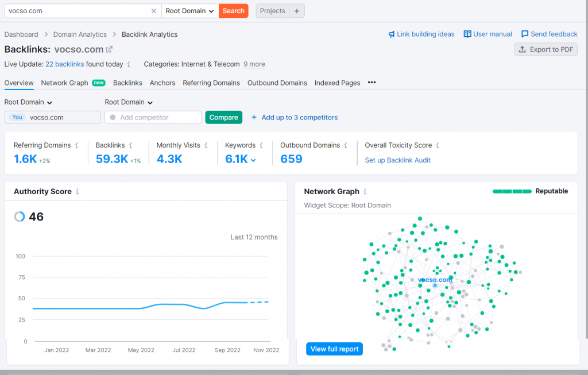Go to Dashboard breadcrumb

(21, 34)
